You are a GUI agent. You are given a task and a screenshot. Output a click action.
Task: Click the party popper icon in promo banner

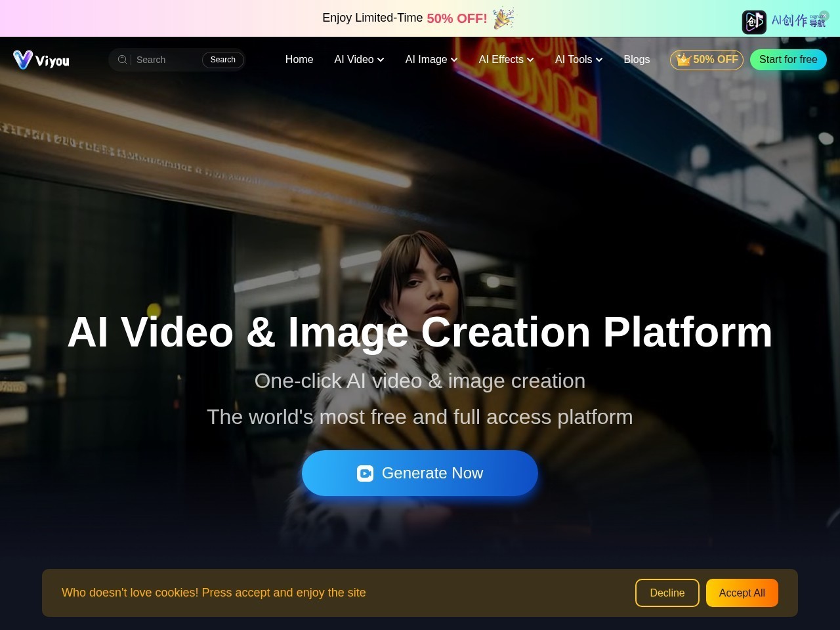(503, 18)
